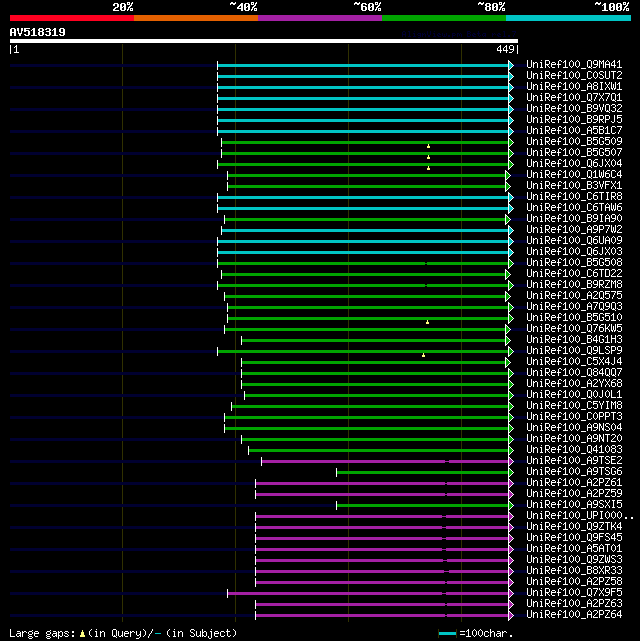Select the UniRef100_A9NS04 label
The image size is (640, 641).
click(574, 428)
